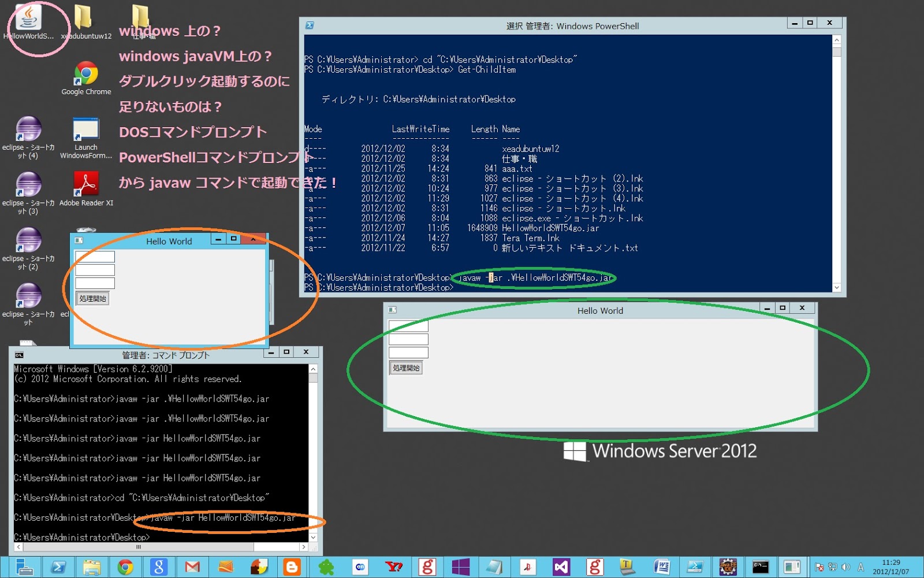Click eclipse.exe - ショートカット.lnk row in PowerShell
The width and height of the screenshot is (924, 578).
coord(474,218)
